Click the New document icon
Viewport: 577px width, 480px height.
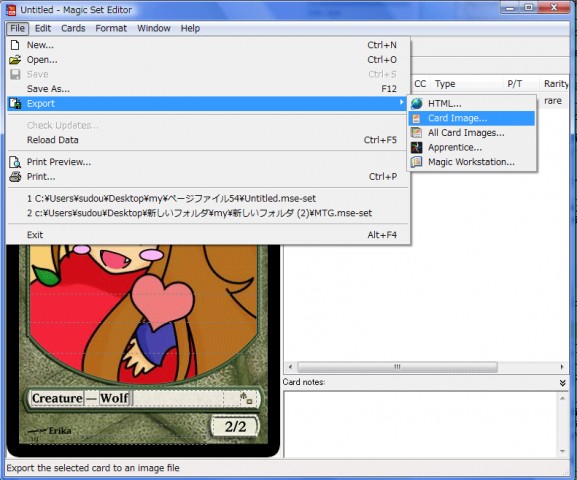point(15,45)
